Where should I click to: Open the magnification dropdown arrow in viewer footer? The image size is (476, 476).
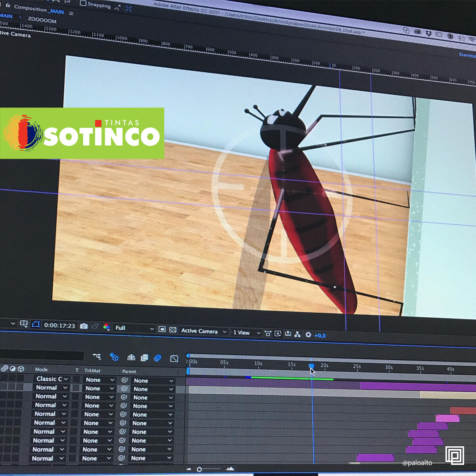[13, 323]
